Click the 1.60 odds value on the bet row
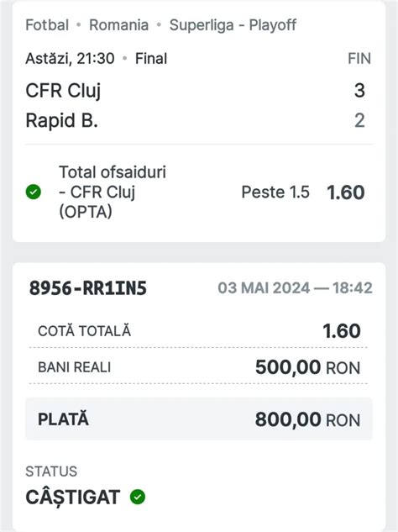The height and width of the screenshot is (532, 398). pyautogui.click(x=345, y=192)
